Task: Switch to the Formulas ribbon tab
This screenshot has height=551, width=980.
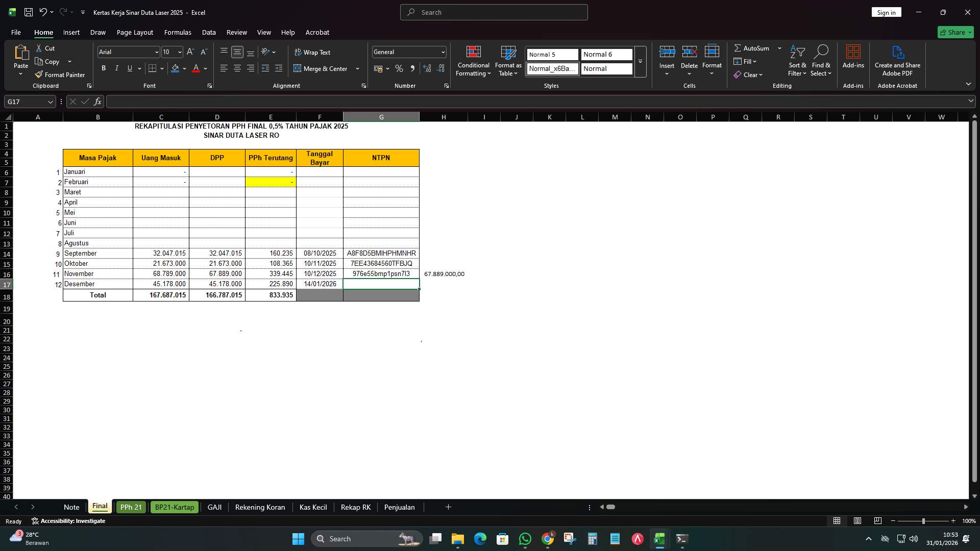Action: pyautogui.click(x=178, y=32)
